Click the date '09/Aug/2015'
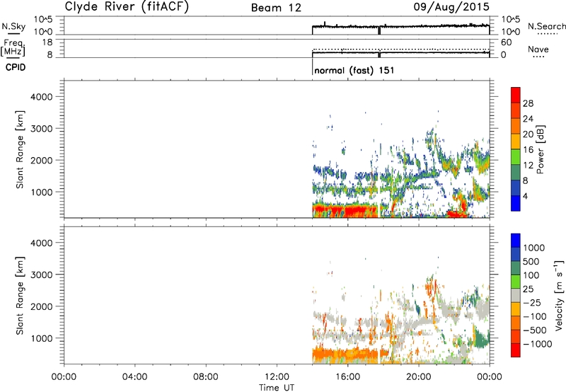The height and width of the screenshot is (392, 566). tap(451, 7)
